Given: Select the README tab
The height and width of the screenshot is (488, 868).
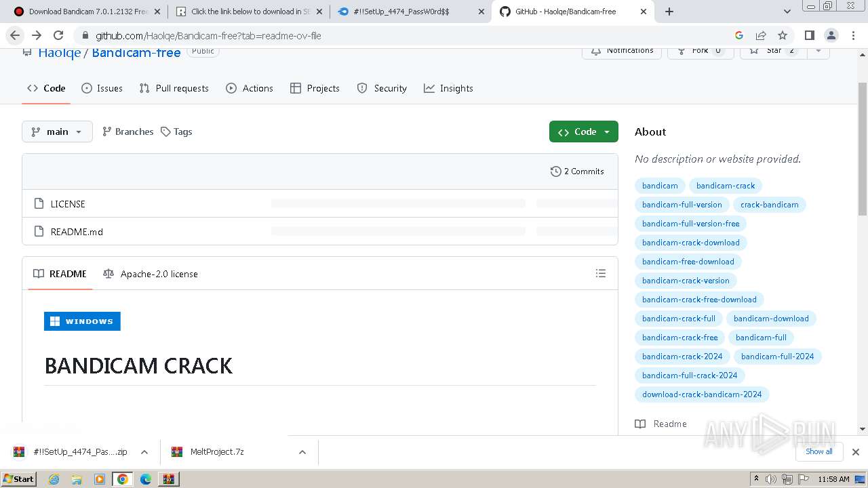Looking at the screenshot, I should click(x=60, y=274).
